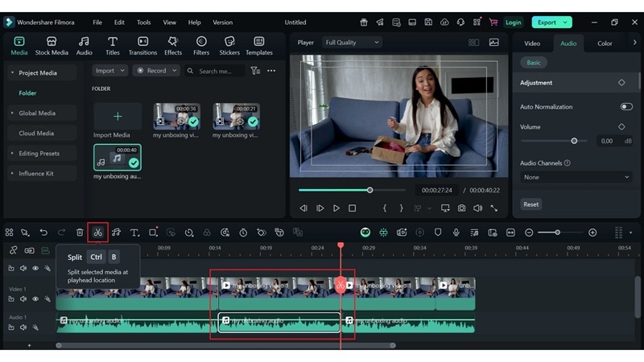Click the timeline zoom slider handle
The image size is (644, 362).
[557, 232]
